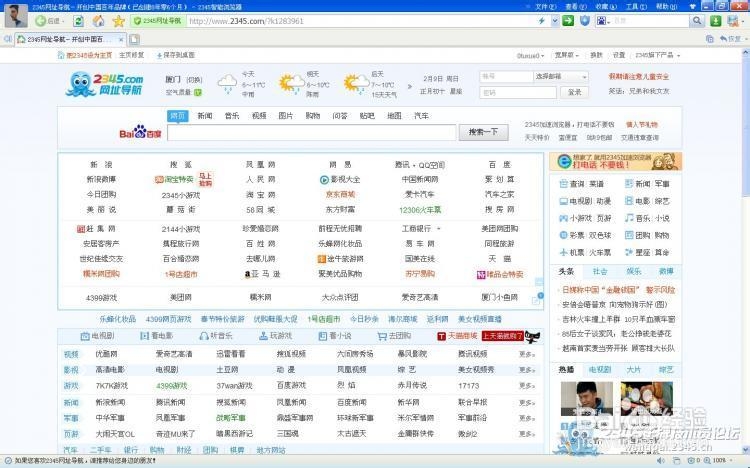Click the TV icon beside 电视剧 in the side panel
The width and height of the screenshot is (750, 468).
click(x=563, y=201)
